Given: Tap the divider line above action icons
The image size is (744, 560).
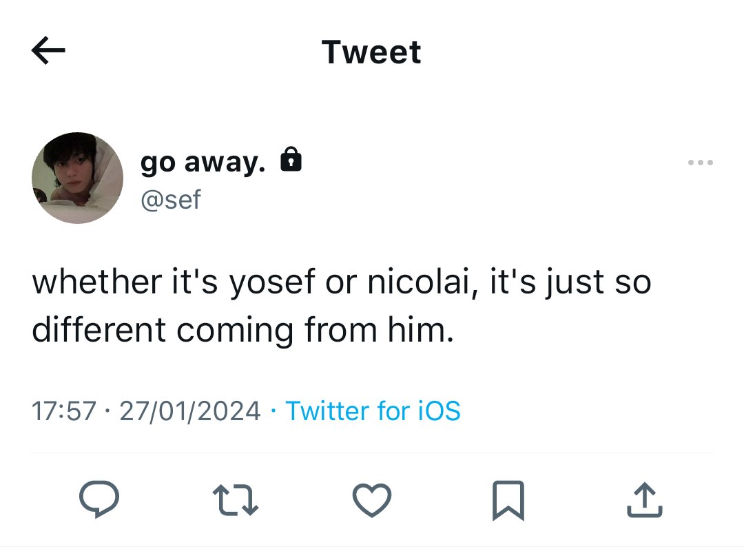Looking at the screenshot, I should point(372,453).
